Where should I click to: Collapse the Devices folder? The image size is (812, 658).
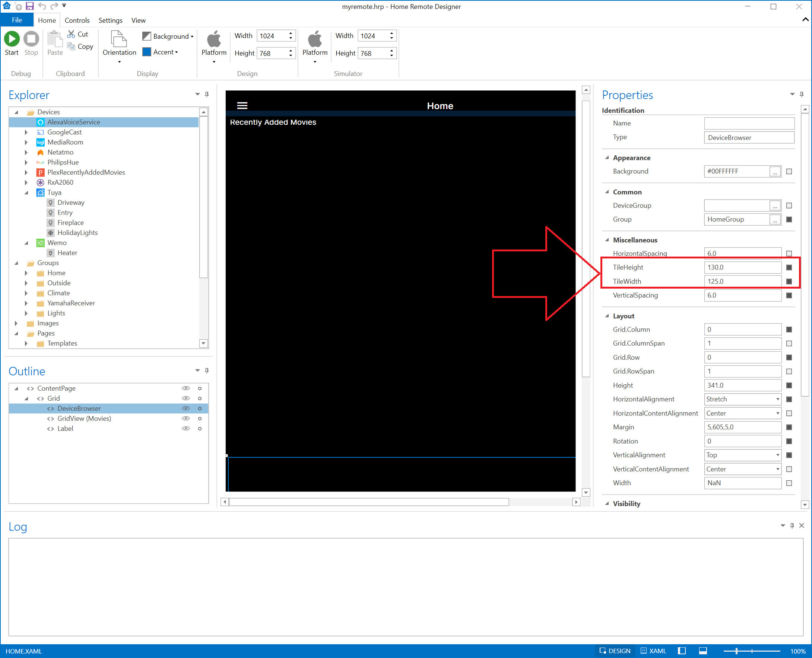16,112
